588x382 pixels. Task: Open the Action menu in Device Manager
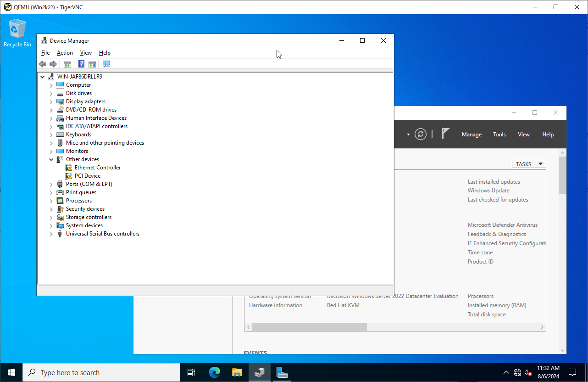[65, 53]
